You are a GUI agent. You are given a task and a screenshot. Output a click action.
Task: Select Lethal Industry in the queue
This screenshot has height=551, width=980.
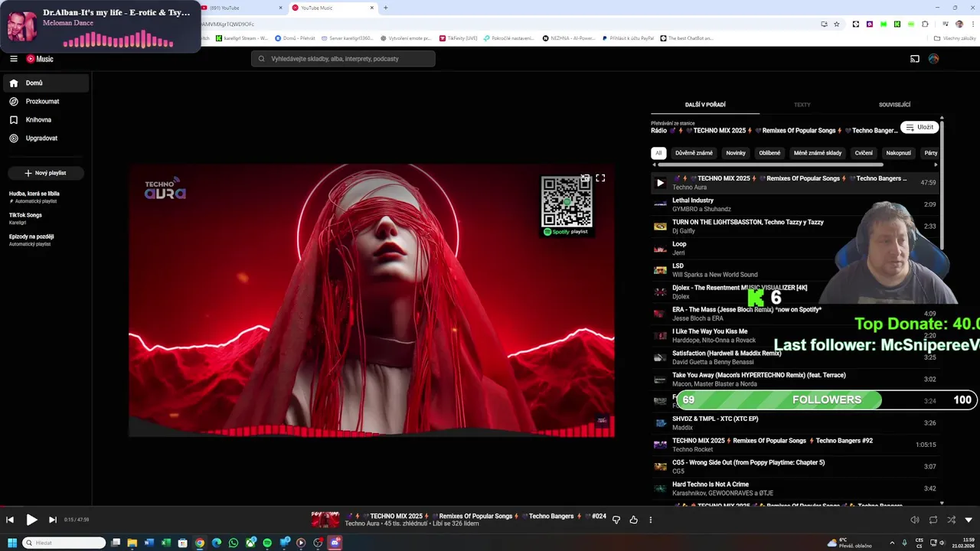click(x=794, y=204)
